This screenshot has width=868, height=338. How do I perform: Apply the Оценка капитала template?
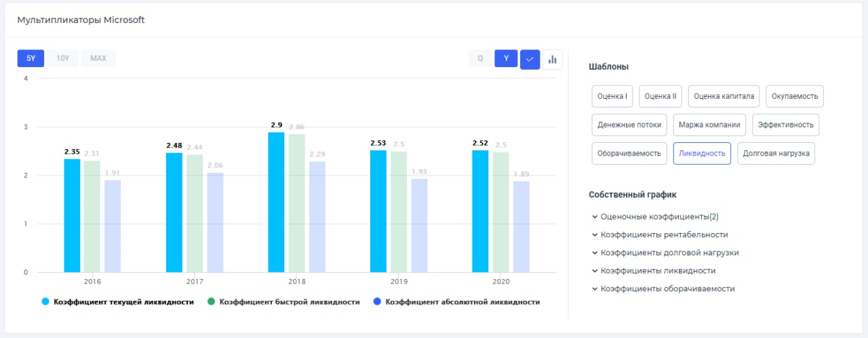click(x=724, y=96)
